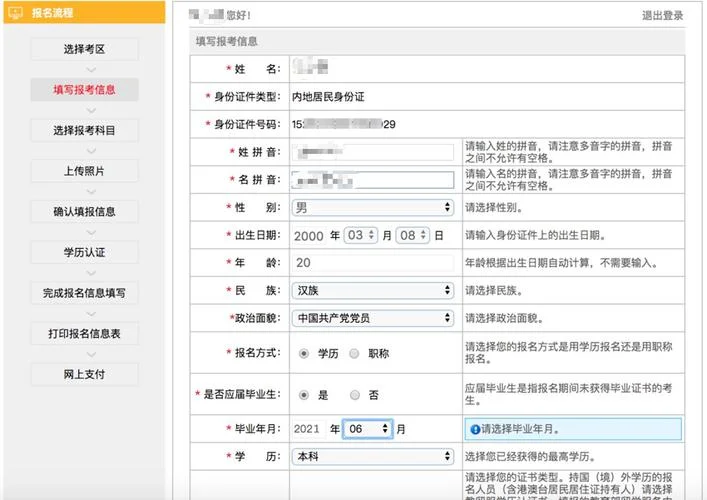Choose 否 for 是否应届毕业生
The width and height of the screenshot is (707, 500).
point(355,395)
